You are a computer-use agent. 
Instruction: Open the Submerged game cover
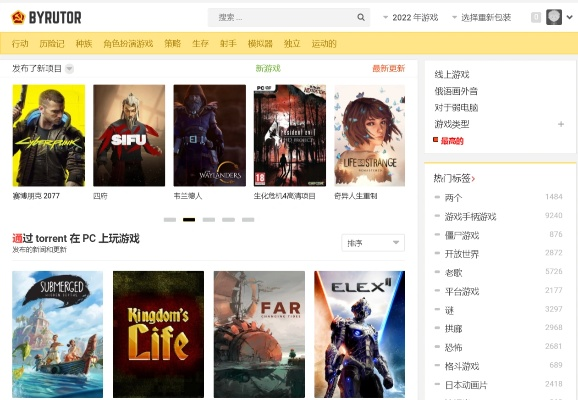coord(58,334)
